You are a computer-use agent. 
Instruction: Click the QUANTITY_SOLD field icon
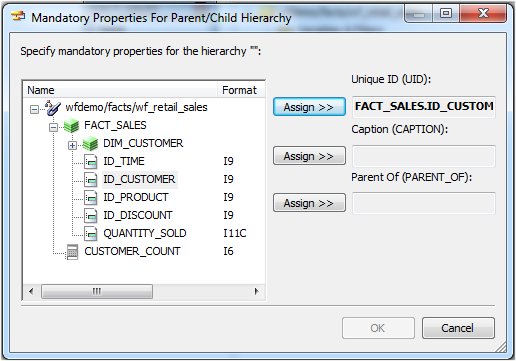click(91, 234)
